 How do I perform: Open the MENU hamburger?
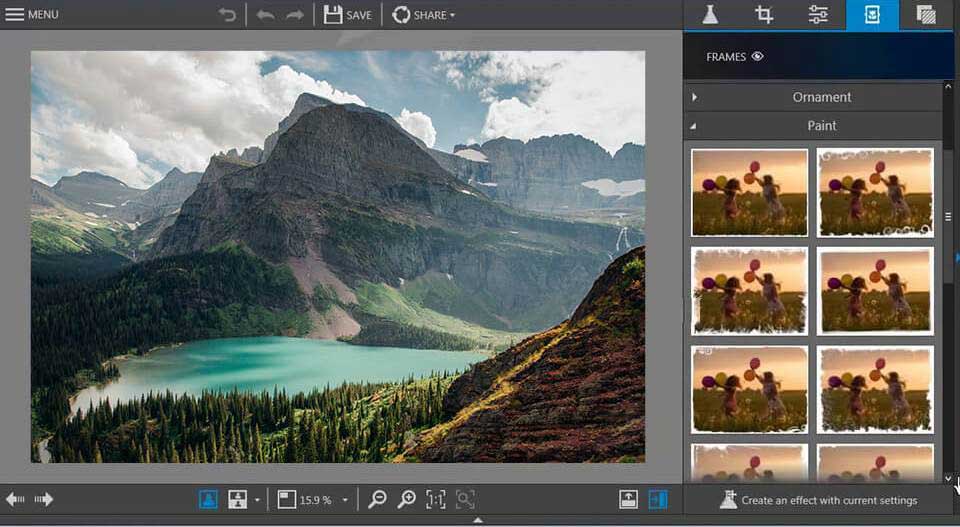tap(32, 15)
